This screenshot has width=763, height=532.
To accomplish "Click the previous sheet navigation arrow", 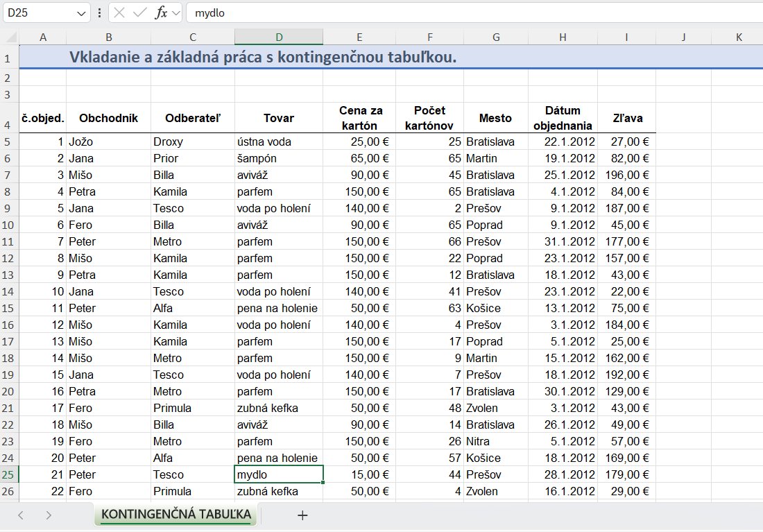I will [20, 515].
